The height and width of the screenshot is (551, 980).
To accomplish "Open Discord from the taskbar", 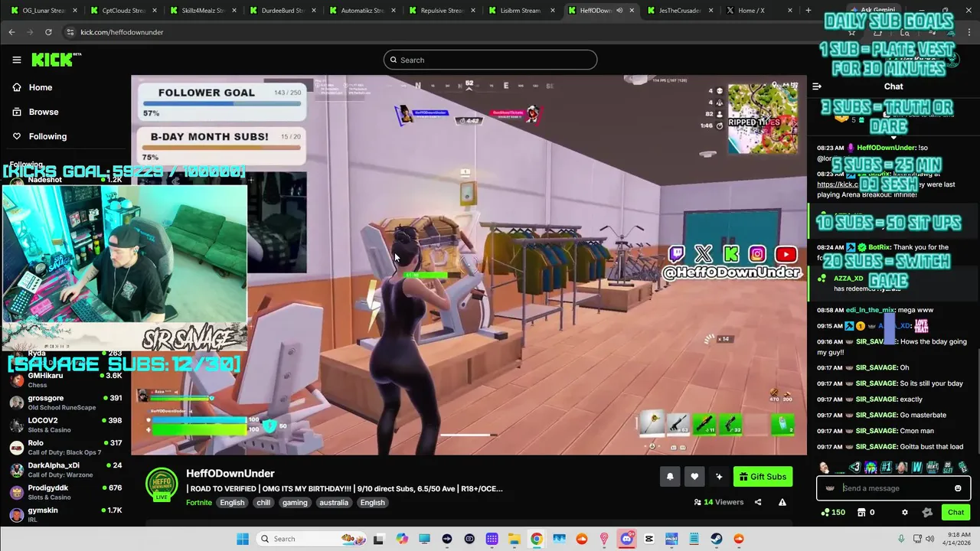I will (626, 539).
